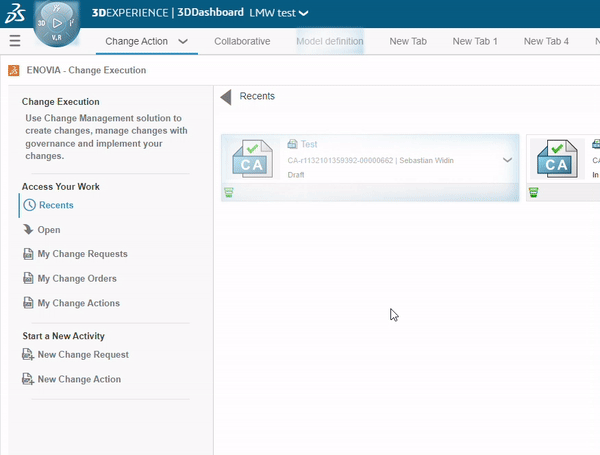This screenshot has width=600, height=455.
Task: Click the CA-r1132101359392-00000662 identifier text
Action: point(340,160)
